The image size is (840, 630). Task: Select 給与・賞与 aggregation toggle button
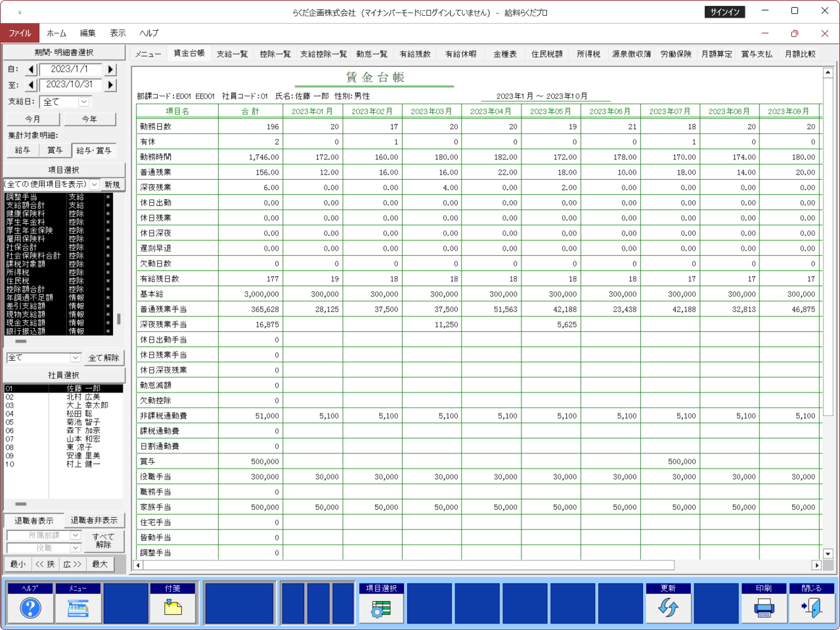[94, 150]
